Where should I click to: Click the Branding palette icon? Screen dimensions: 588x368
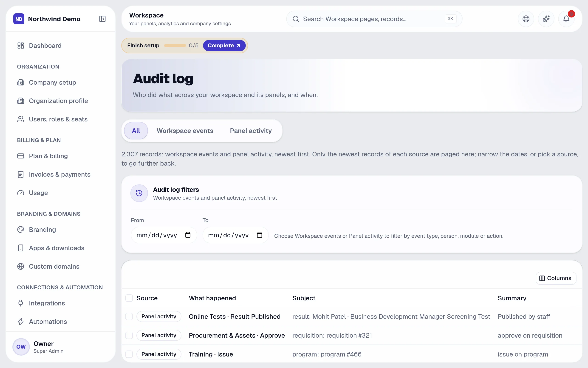pyautogui.click(x=21, y=230)
